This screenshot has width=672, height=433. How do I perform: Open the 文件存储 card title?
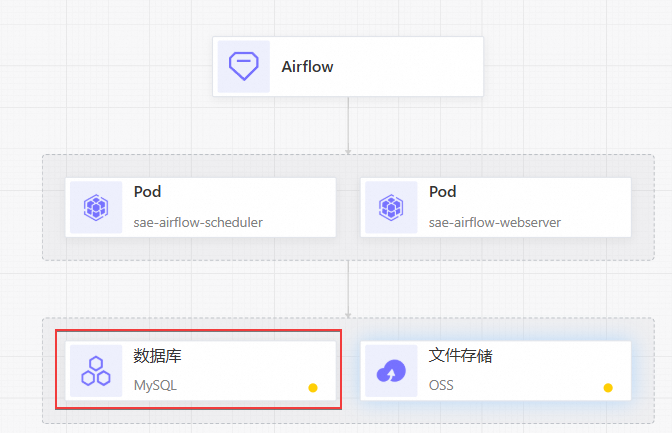(461, 356)
